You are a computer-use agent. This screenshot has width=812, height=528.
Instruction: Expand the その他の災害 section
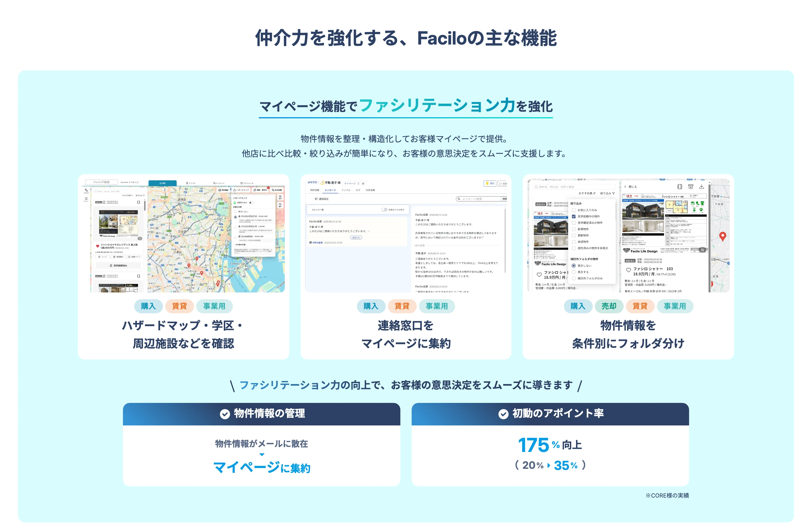[x=240, y=245]
